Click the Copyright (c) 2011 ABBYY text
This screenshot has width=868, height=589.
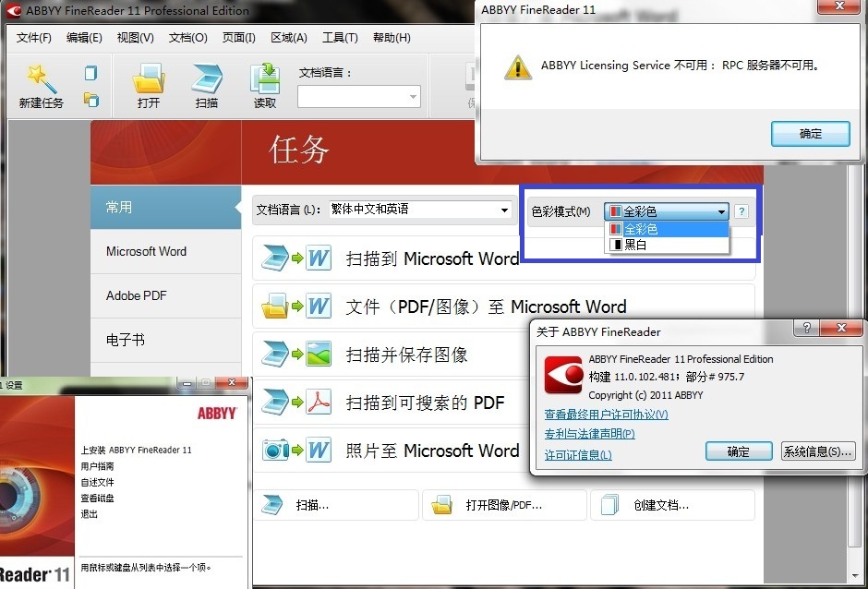(x=645, y=395)
